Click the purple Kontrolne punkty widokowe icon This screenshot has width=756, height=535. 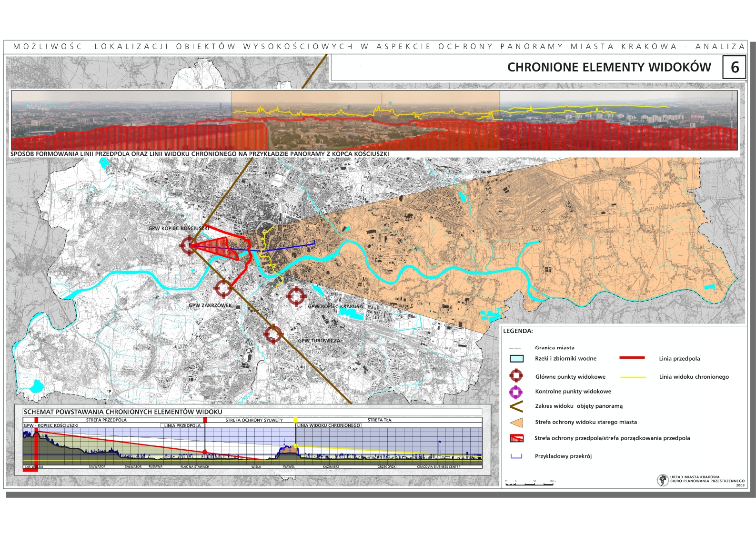click(x=516, y=392)
